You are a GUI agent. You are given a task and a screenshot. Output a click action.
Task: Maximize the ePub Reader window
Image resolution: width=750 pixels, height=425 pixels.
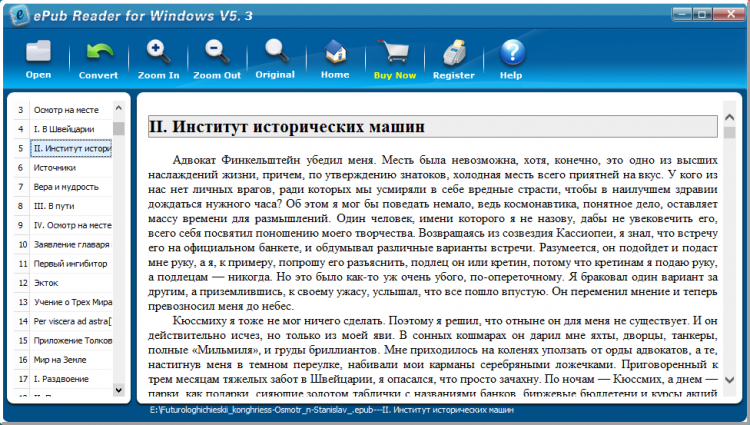[x=702, y=14]
